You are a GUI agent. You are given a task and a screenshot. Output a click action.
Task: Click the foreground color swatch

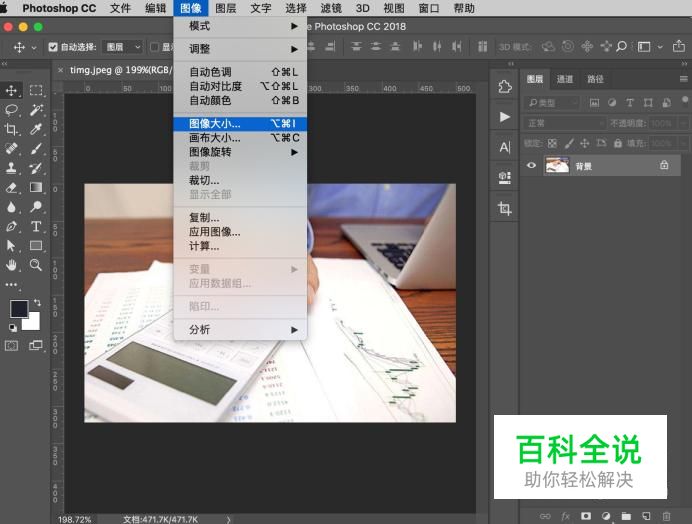tap(19, 308)
